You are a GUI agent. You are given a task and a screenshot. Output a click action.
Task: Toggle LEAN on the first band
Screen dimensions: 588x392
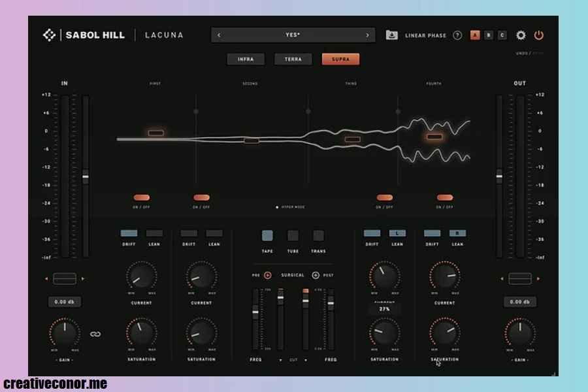(x=154, y=233)
